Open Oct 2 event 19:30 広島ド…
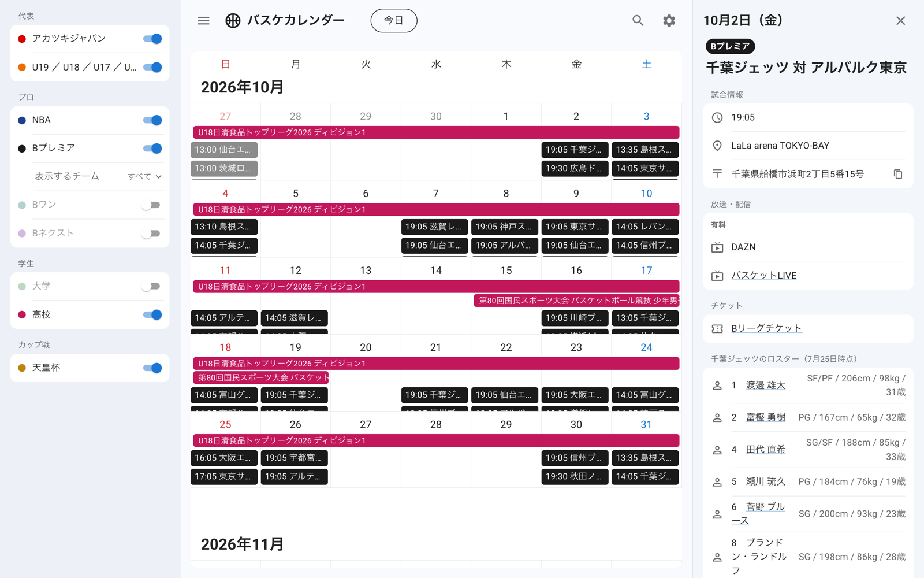 coord(575,168)
